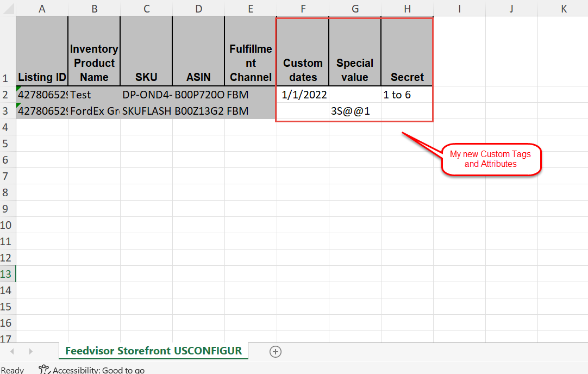The image size is (588, 374).
Task: Select column G header
Action: [x=355, y=8]
